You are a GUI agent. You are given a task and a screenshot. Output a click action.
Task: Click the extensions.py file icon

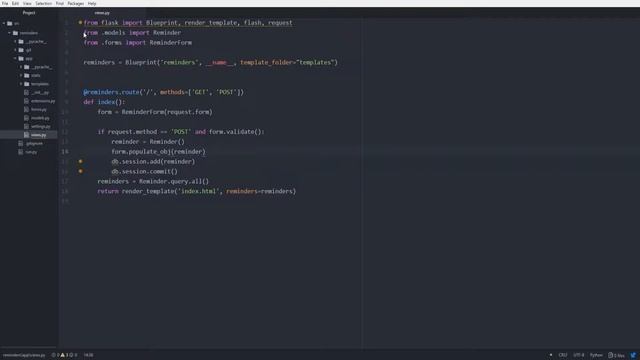pos(27,101)
